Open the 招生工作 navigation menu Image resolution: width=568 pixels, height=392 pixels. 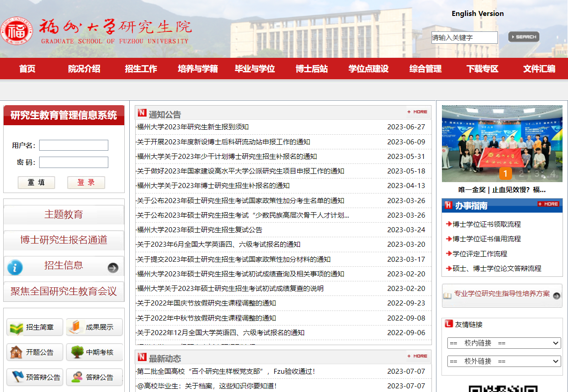coord(141,68)
